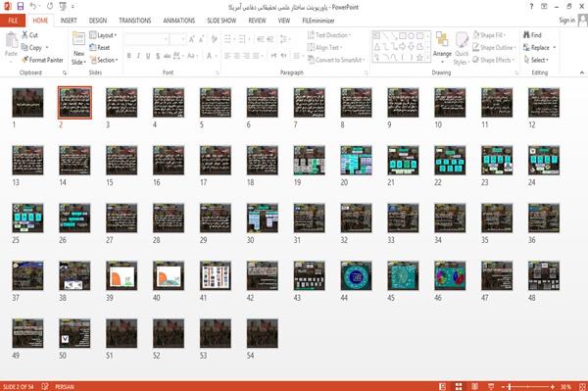This screenshot has height=391, width=588.
Task: Open the TRANSITIONS ribbon tab
Action: [x=135, y=21]
